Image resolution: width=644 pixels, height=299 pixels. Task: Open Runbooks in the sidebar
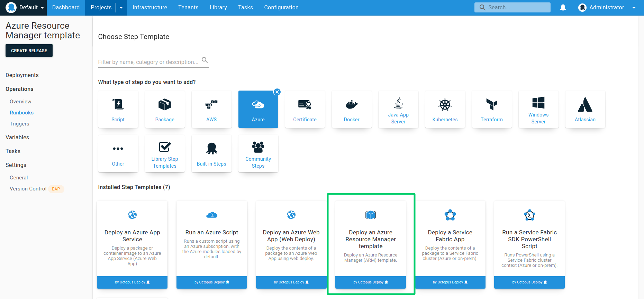click(x=21, y=113)
